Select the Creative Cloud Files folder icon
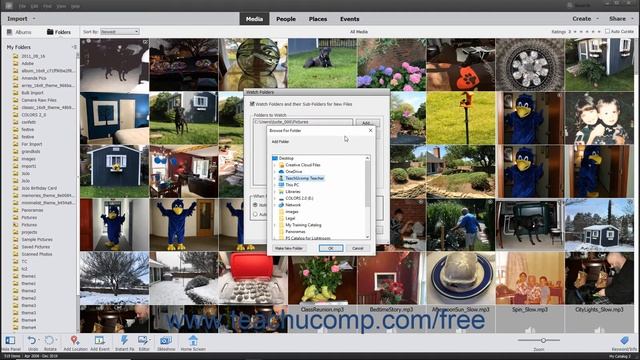 click(x=281, y=165)
